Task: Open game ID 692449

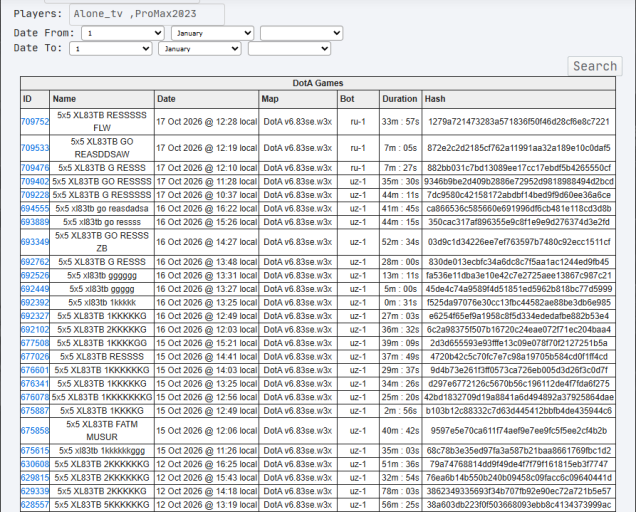Action: [35, 289]
